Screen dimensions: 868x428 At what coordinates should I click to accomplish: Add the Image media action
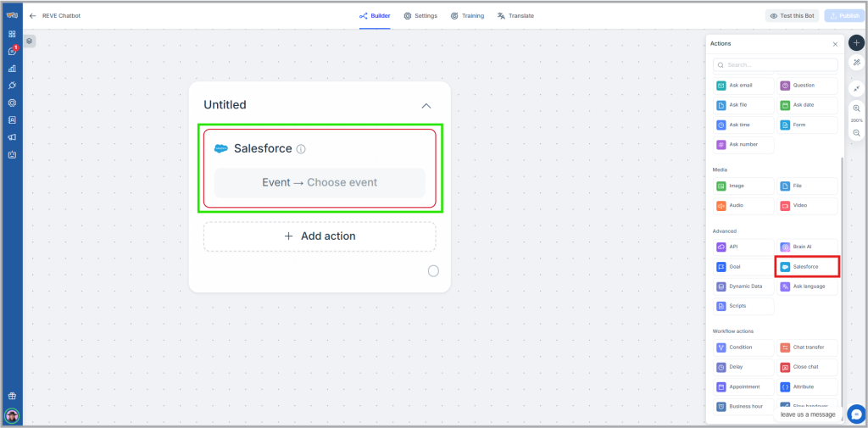click(743, 186)
